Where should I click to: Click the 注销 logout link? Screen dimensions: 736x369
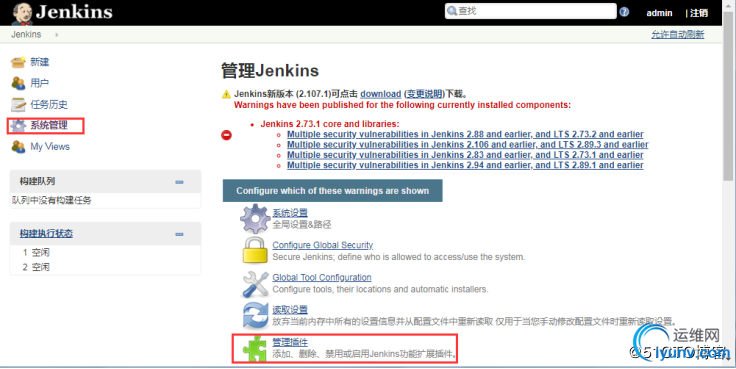pyautogui.click(x=699, y=13)
